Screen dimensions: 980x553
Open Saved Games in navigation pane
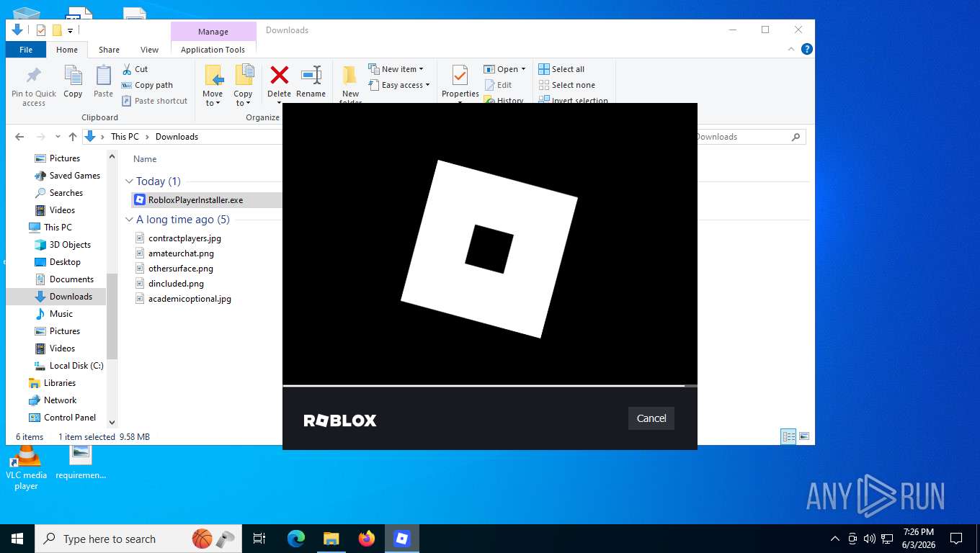pyautogui.click(x=74, y=176)
